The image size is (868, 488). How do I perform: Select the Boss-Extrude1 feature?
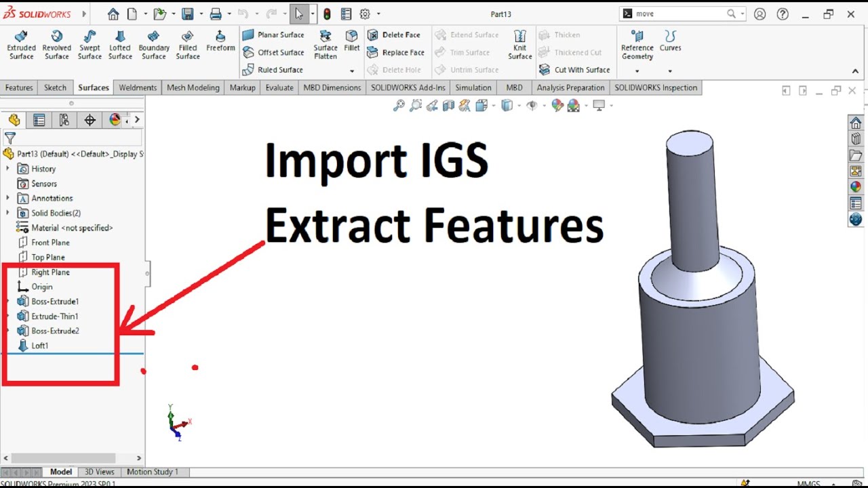tap(48, 302)
